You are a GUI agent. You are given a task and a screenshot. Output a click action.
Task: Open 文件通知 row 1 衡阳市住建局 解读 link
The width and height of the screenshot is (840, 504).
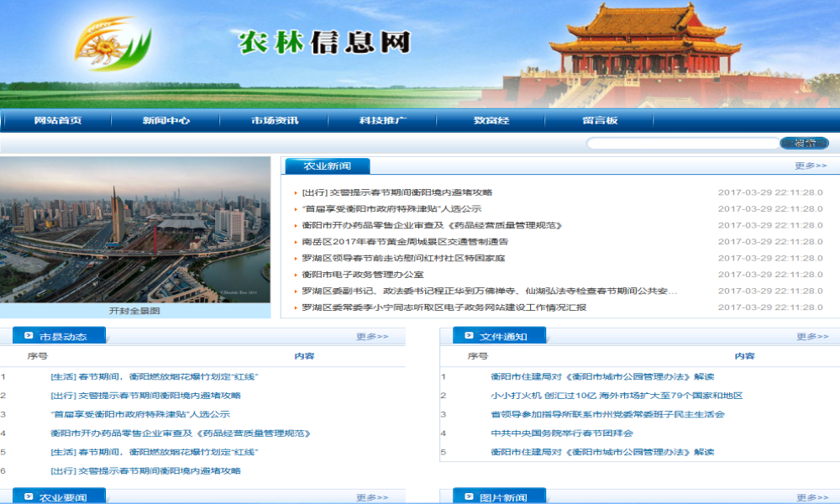(602, 376)
